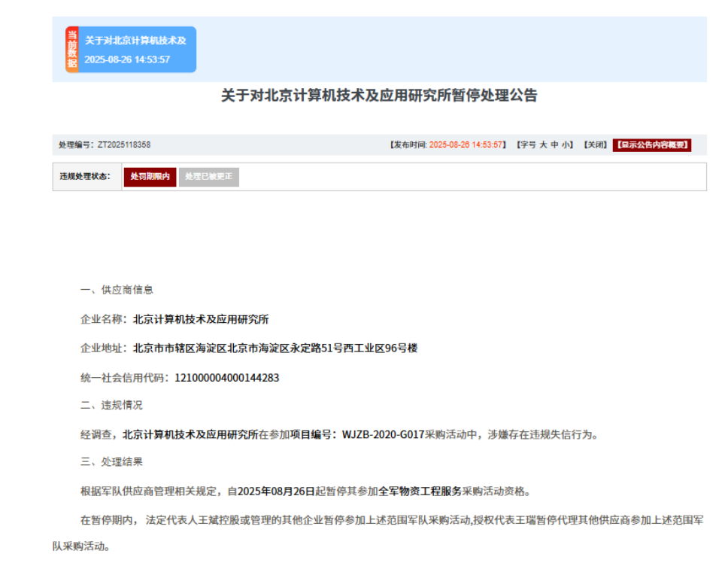Image resolution: width=728 pixels, height=563 pixels.
Task: Click the date 2025年08月26日 in result
Action: 276,491
